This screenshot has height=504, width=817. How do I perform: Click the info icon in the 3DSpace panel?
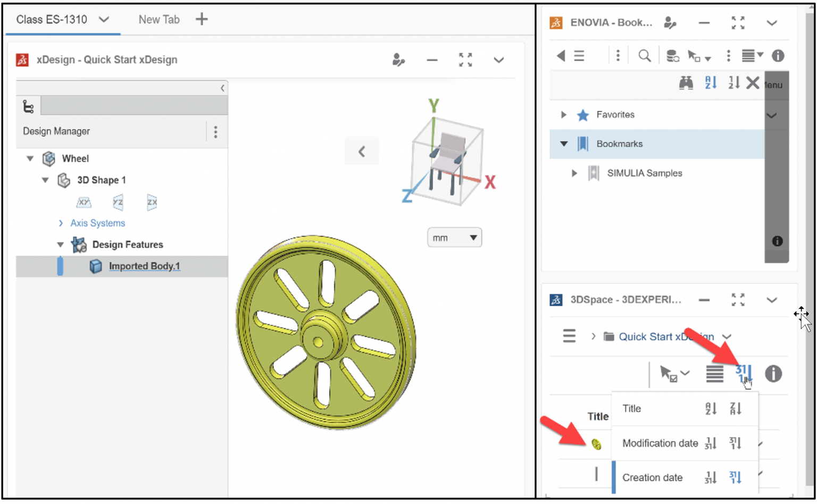tap(773, 374)
